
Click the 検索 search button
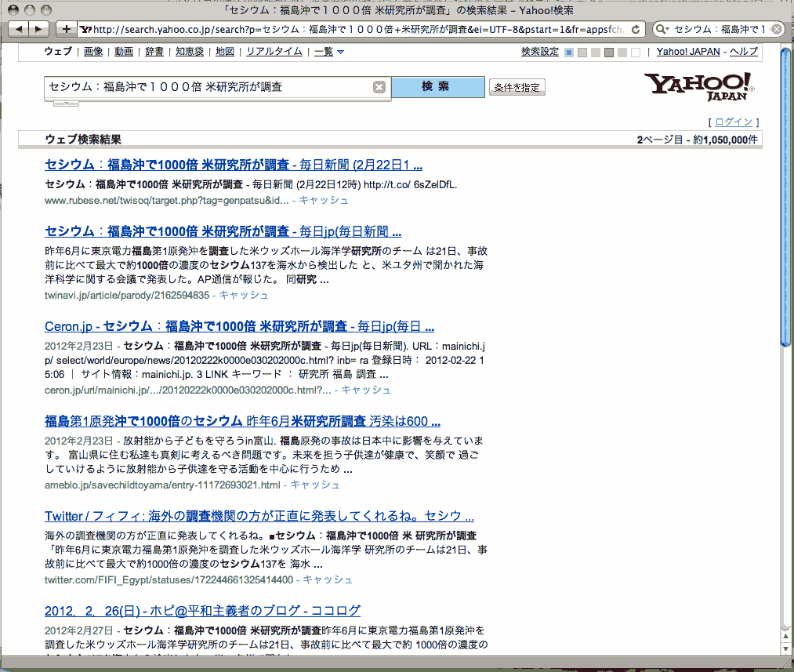click(x=438, y=86)
